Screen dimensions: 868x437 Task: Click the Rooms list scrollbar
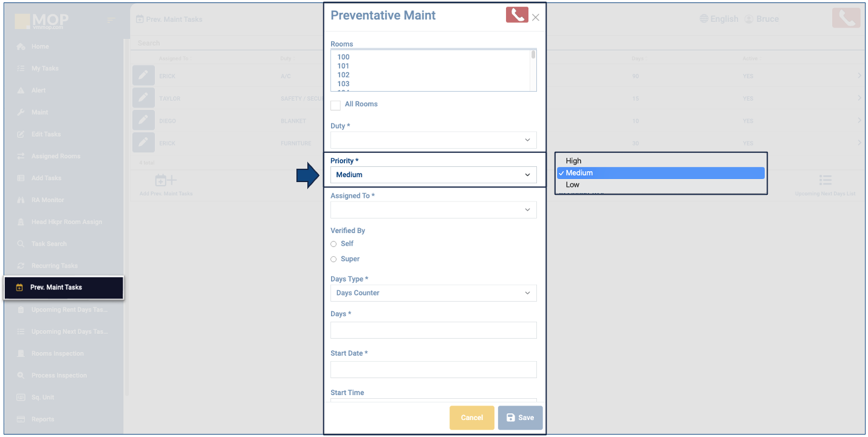click(533, 70)
